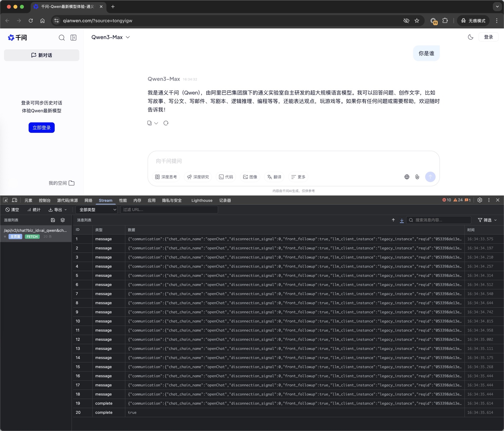The width and height of the screenshot is (504, 431).
Task: Go to the browser home page
Action: point(43,21)
